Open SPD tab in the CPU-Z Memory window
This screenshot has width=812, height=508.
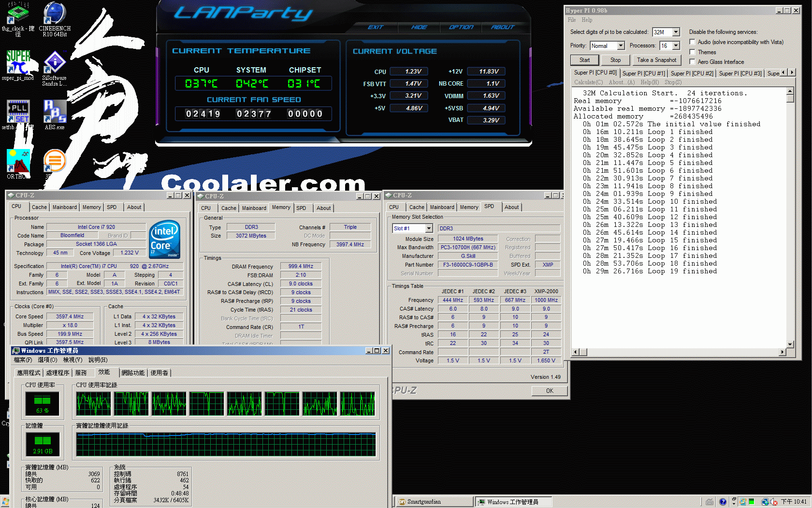[301, 208]
